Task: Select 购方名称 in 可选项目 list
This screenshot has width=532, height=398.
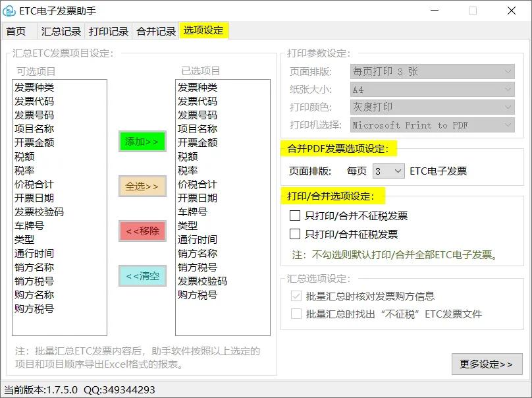Action: [x=34, y=295]
